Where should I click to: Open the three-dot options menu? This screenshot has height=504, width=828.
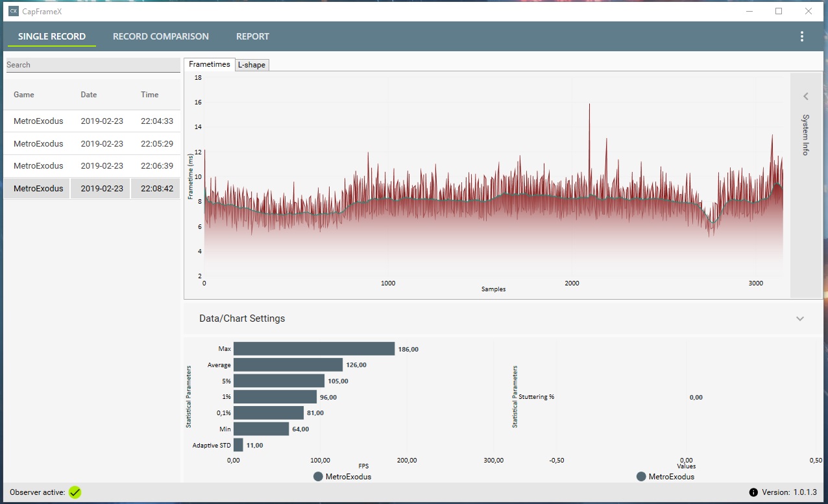tap(802, 36)
